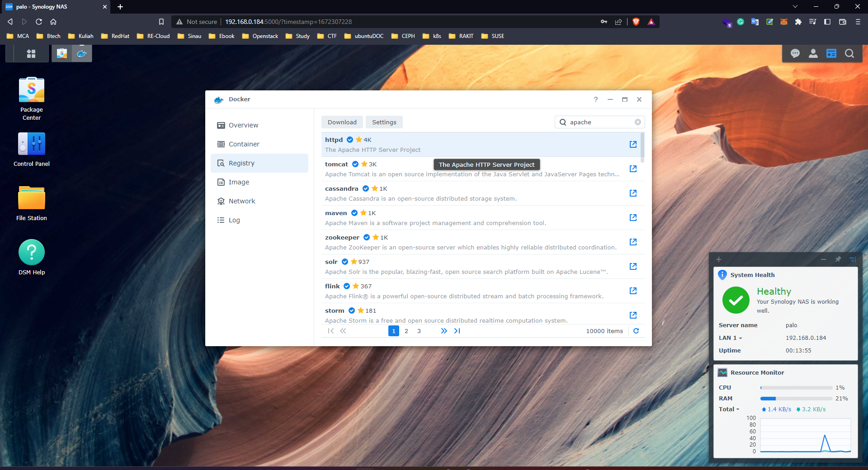The image size is (868, 470).
Task: Open Docker window help question mark
Action: click(596, 99)
